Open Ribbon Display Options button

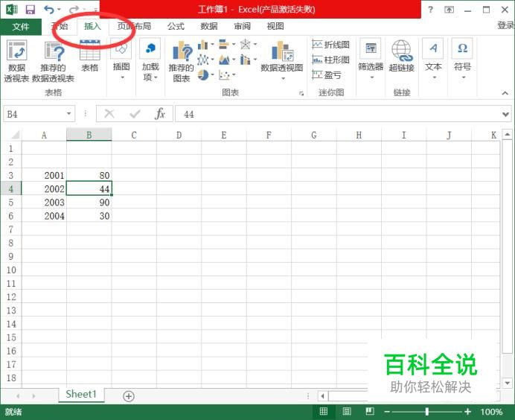pyautogui.click(x=449, y=10)
